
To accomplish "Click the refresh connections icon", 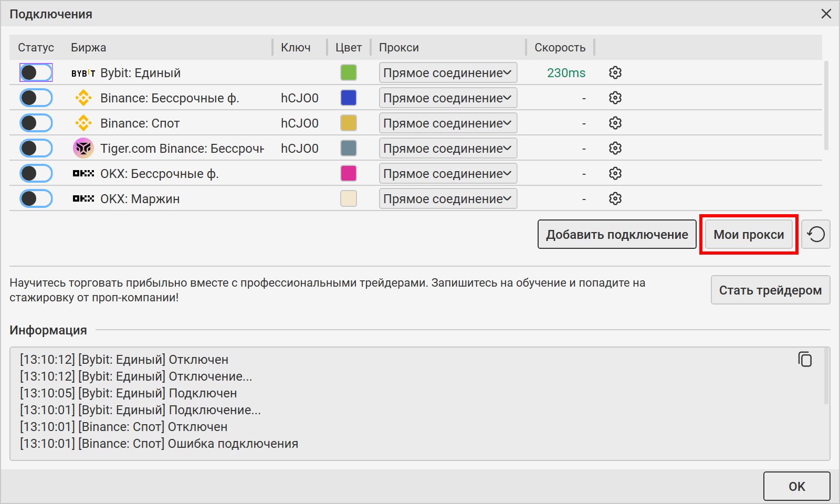I will point(815,234).
